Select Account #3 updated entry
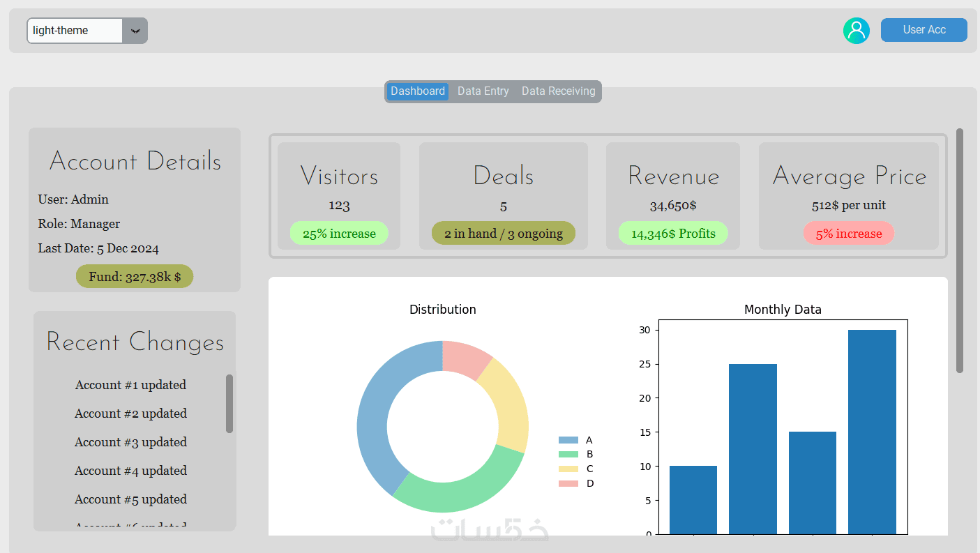This screenshot has width=980, height=553. point(130,442)
